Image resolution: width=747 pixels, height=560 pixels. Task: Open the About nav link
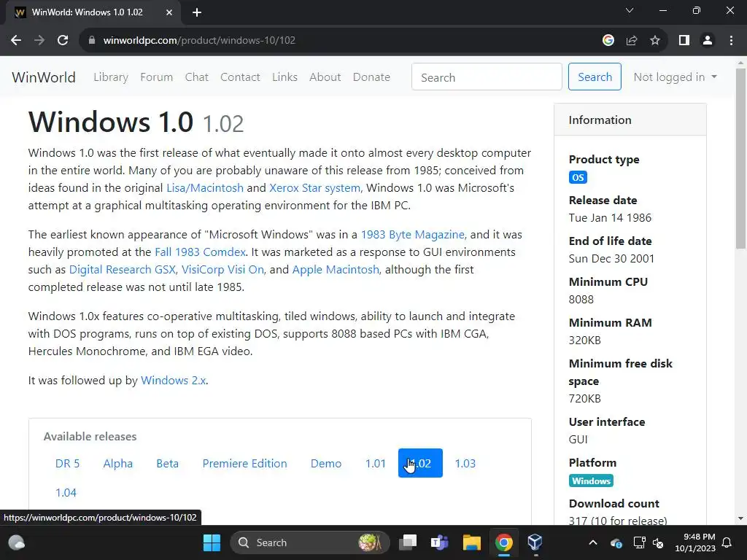click(x=325, y=77)
